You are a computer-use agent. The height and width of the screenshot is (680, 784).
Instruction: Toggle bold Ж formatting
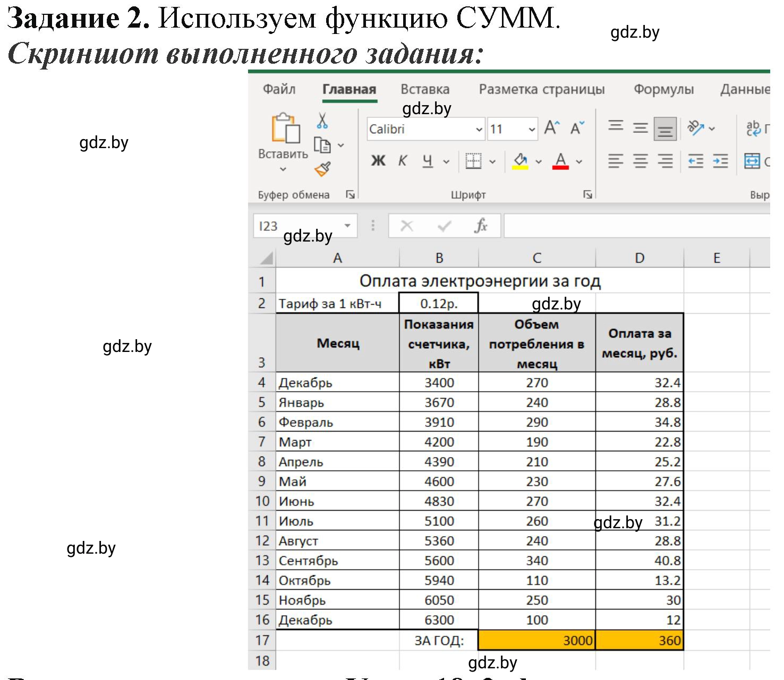point(378,161)
